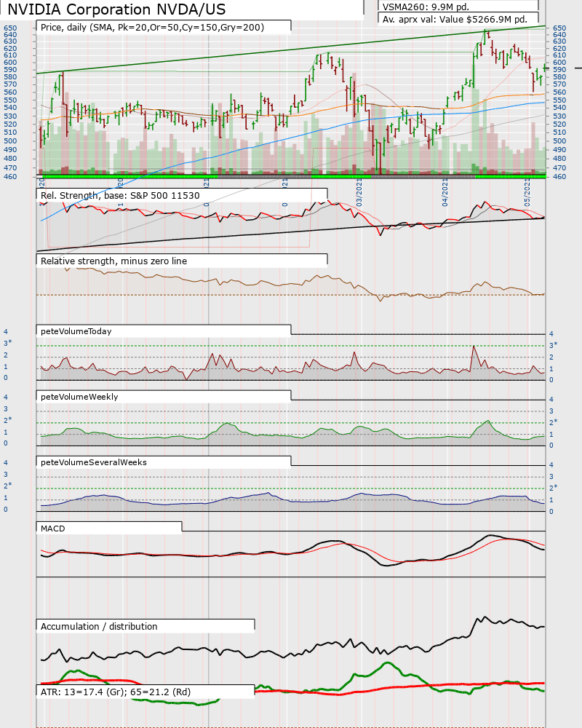Viewport: 582px width, 728px height.
Task: Click the VSMA260: 9.9M pd. label
Action: [x=426, y=7]
